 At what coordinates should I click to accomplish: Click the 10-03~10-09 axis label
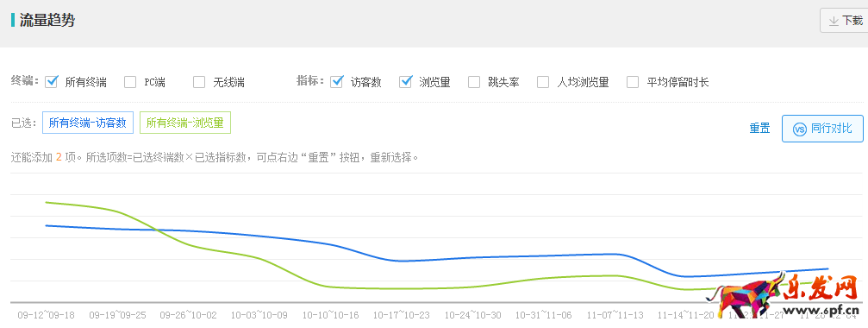pos(259,315)
